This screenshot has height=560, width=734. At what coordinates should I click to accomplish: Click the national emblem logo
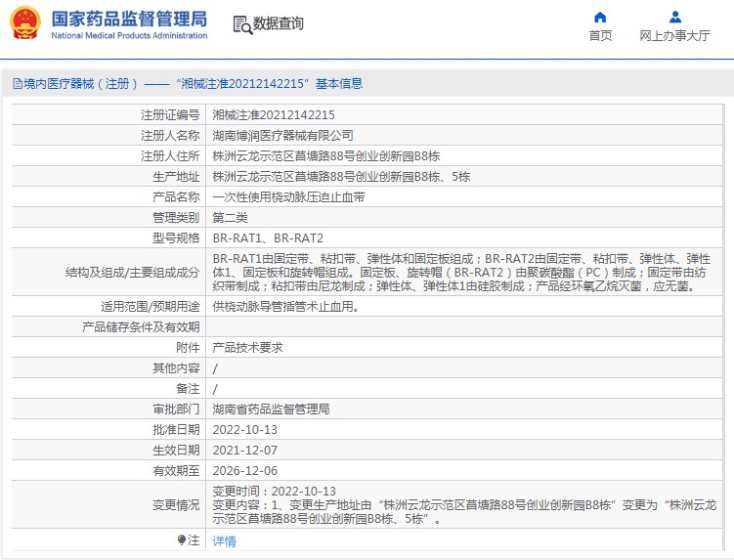coord(25,23)
